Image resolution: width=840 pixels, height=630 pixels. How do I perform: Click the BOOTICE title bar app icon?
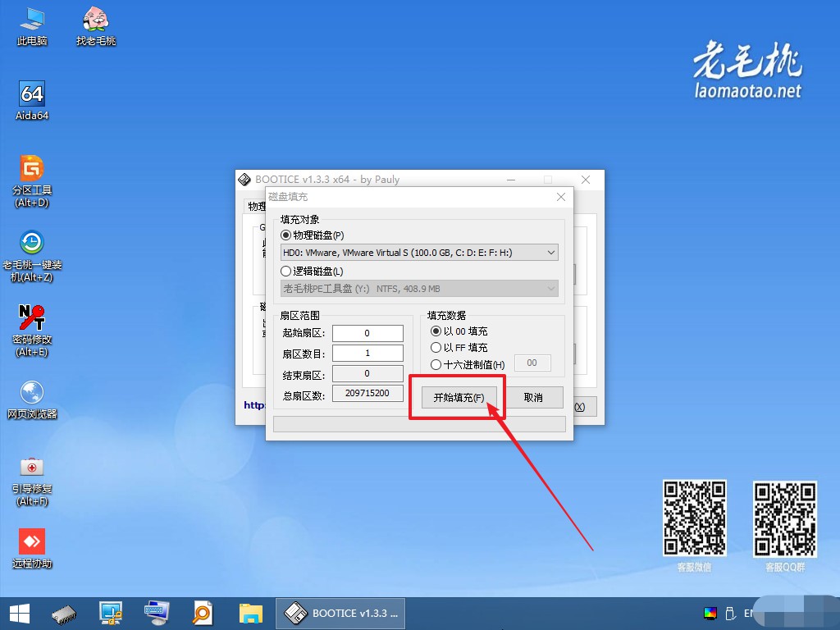(244, 180)
